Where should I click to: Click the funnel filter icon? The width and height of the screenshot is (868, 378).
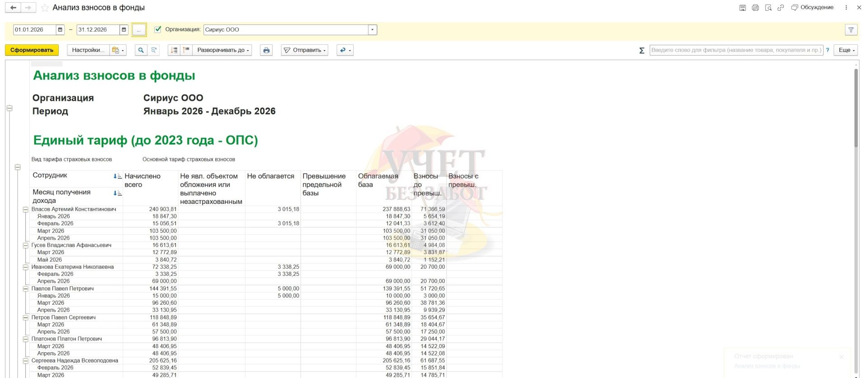[851, 30]
